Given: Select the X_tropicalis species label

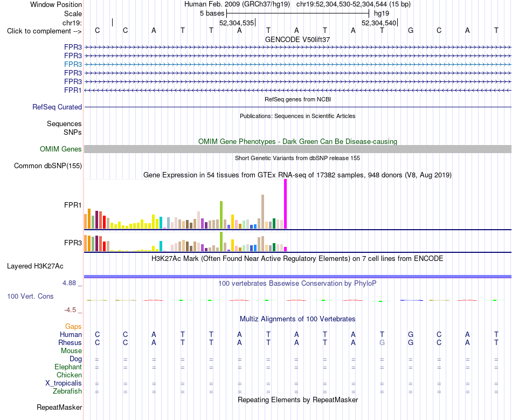Looking at the screenshot, I should 64,383.
